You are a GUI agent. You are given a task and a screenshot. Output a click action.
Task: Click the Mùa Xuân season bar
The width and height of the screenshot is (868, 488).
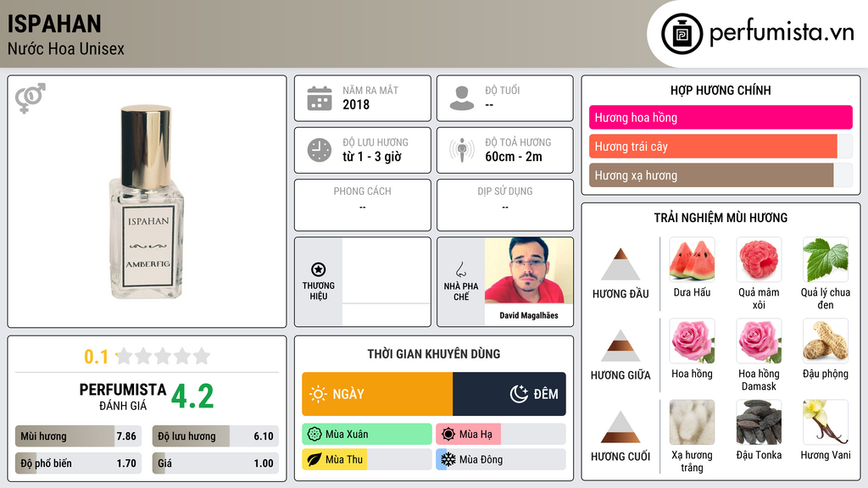tap(367, 435)
